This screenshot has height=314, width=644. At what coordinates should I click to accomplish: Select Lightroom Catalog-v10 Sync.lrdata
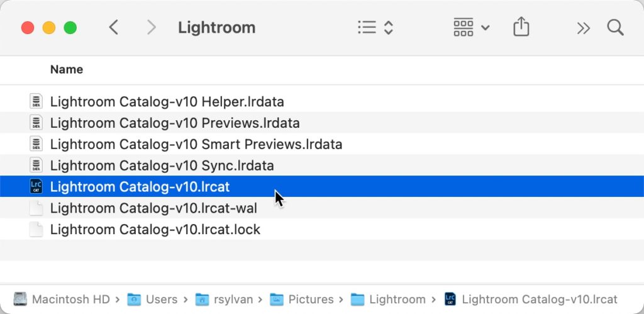[162, 165]
